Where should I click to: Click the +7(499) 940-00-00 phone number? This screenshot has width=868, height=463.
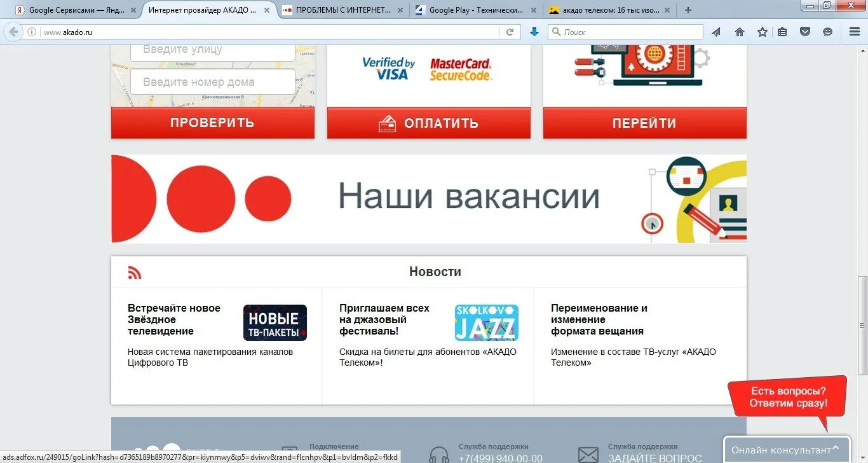[501, 459]
